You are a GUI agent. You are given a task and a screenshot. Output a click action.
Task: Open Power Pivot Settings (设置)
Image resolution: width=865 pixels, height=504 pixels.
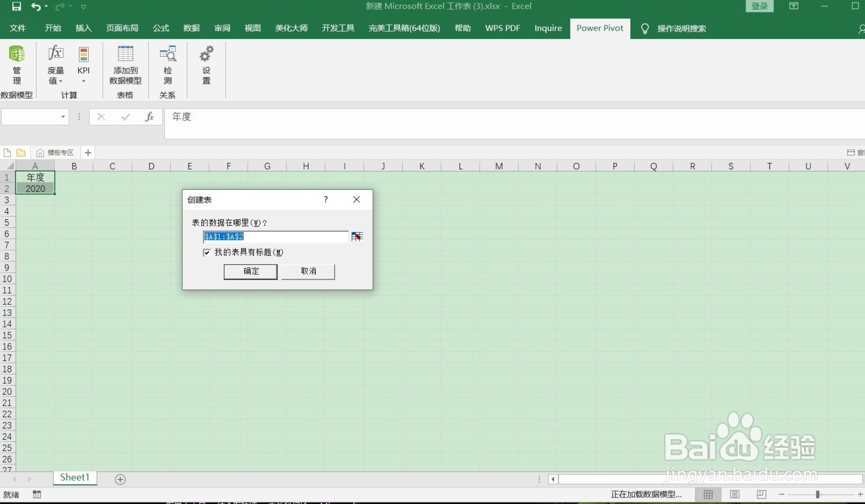[x=207, y=65]
